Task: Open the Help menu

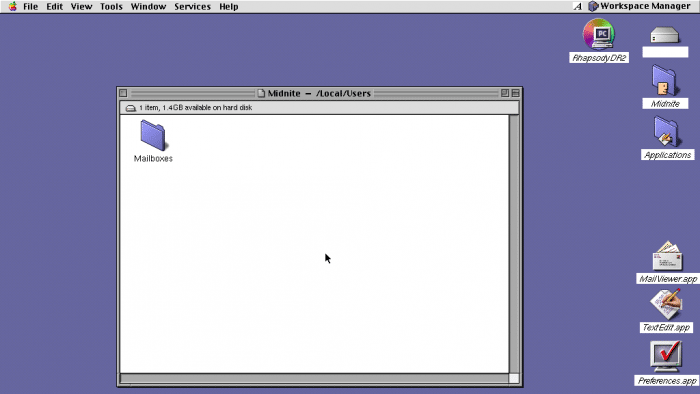Action: click(x=229, y=7)
